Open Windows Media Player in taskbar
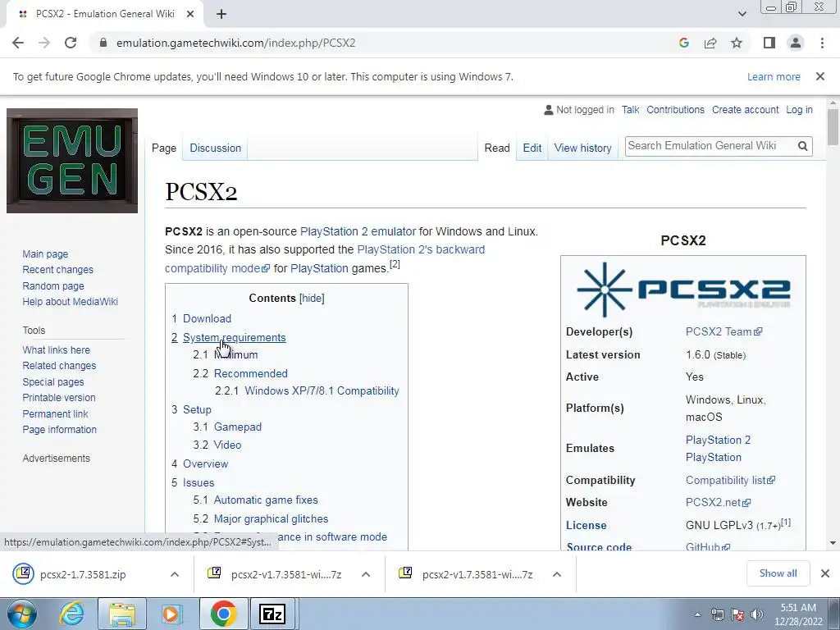 click(x=171, y=614)
